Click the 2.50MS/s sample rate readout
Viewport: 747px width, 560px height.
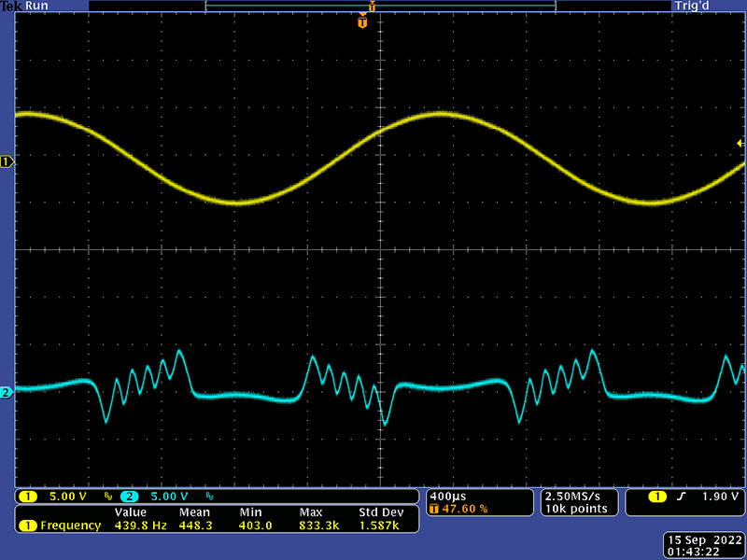(572, 497)
